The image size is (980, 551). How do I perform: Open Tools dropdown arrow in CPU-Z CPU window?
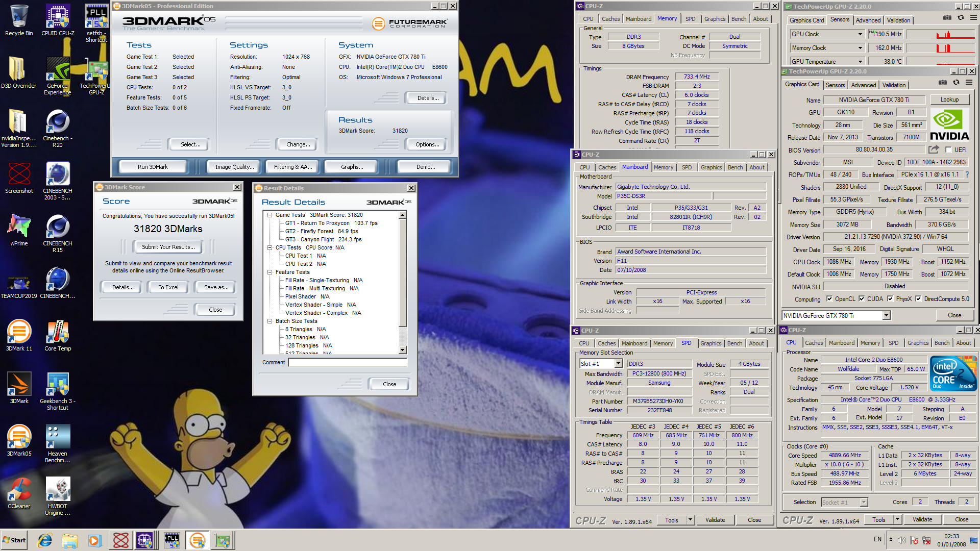(897, 519)
